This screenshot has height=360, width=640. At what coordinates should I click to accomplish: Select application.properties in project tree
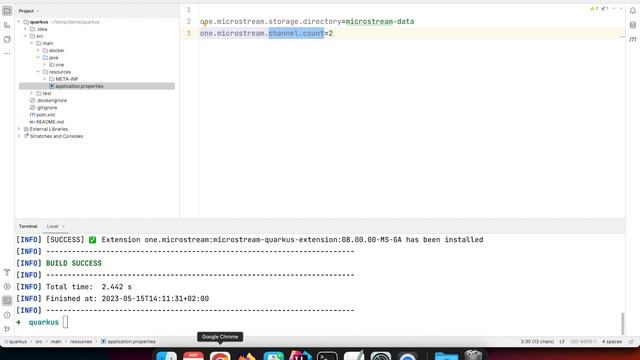pyautogui.click(x=97, y=86)
